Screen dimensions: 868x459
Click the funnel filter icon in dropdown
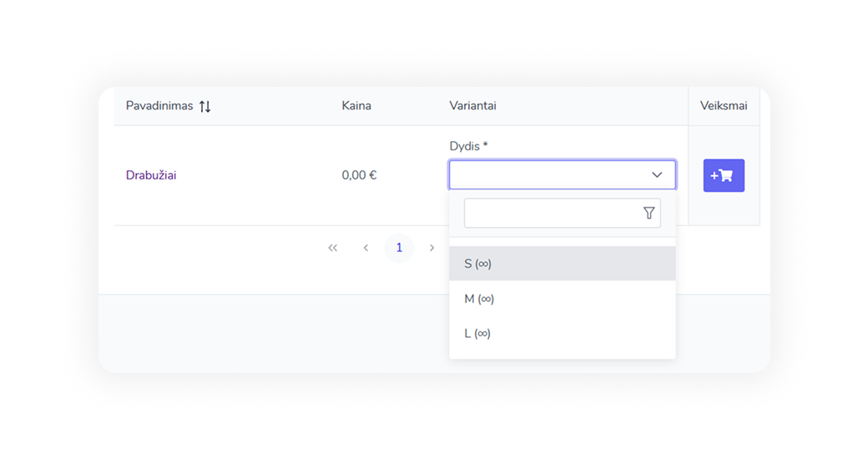click(x=648, y=213)
